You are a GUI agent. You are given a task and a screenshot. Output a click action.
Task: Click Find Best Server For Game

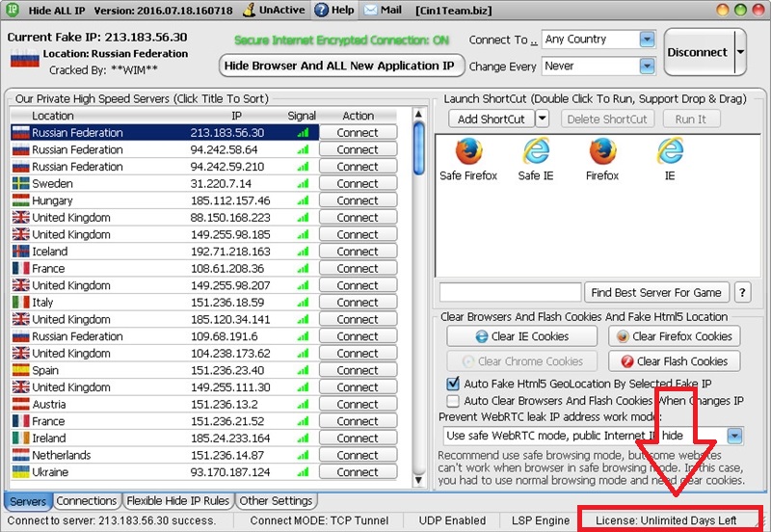click(656, 293)
